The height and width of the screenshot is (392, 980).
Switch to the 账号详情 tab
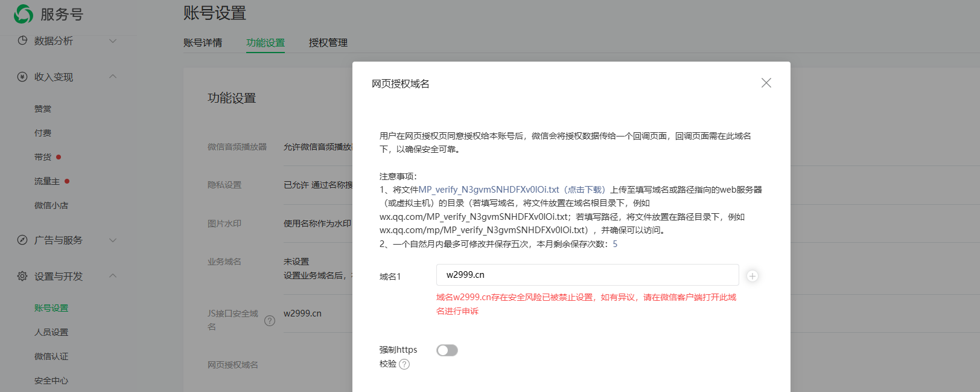[x=203, y=43]
